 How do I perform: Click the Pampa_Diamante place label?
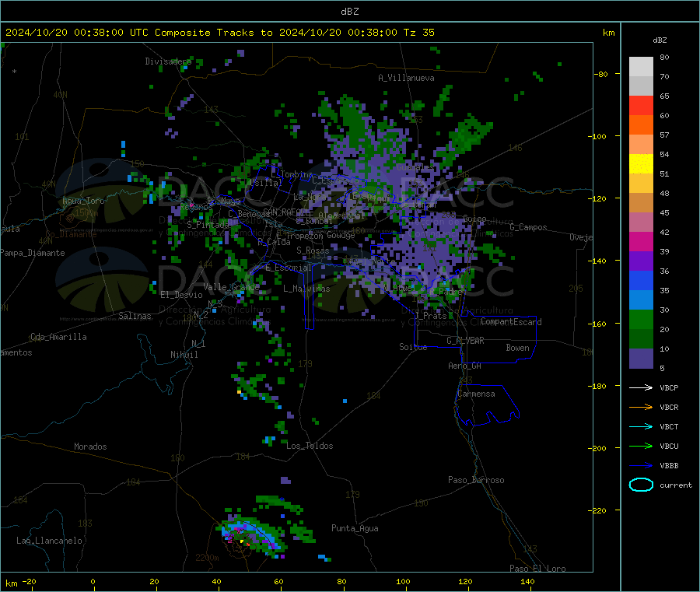[33, 253]
